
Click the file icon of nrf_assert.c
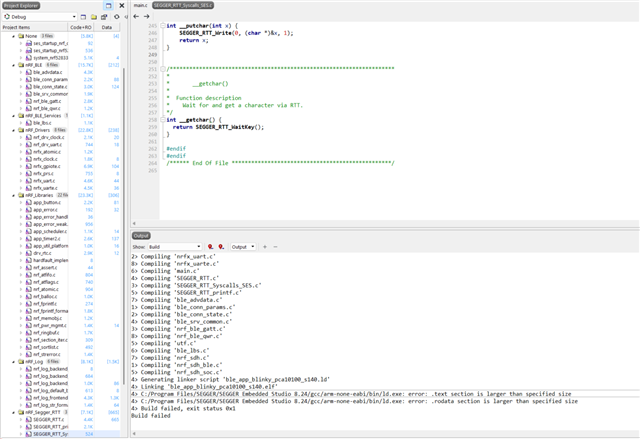pyautogui.click(x=29, y=268)
